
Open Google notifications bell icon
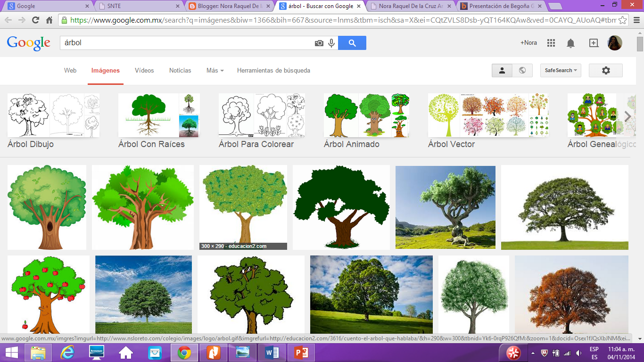[570, 43]
